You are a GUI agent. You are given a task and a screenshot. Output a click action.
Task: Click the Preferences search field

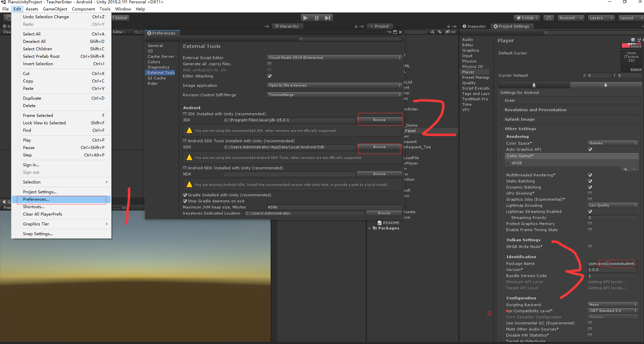350,39
